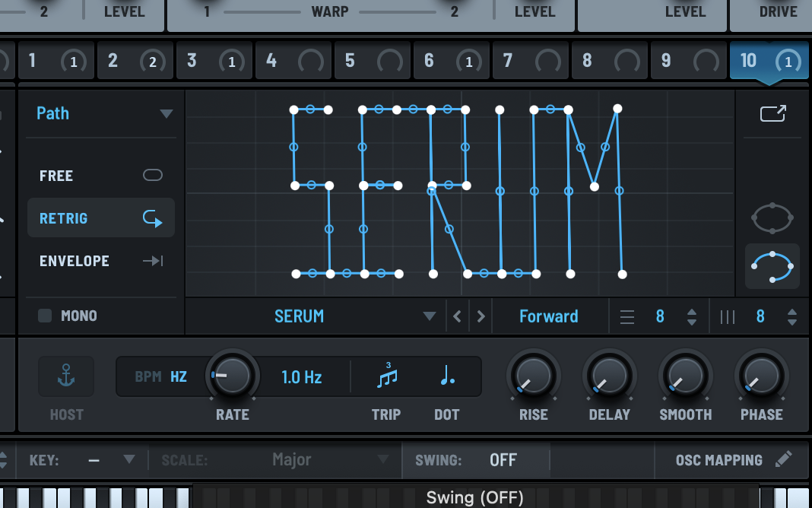The image size is (812, 508).
Task: Go to previous LFO shape preset
Action: 457,316
